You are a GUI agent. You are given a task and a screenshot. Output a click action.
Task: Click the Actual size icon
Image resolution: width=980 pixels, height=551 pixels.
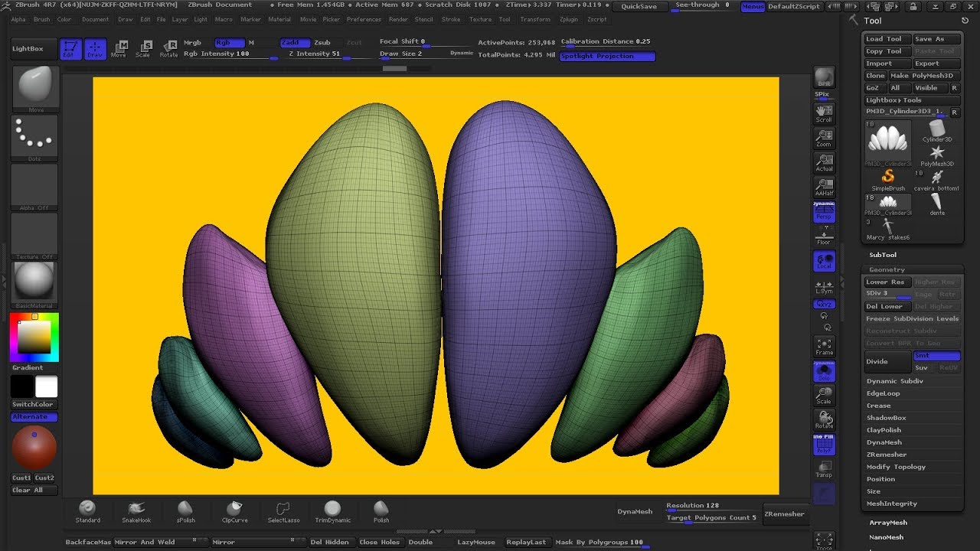(824, 162)
